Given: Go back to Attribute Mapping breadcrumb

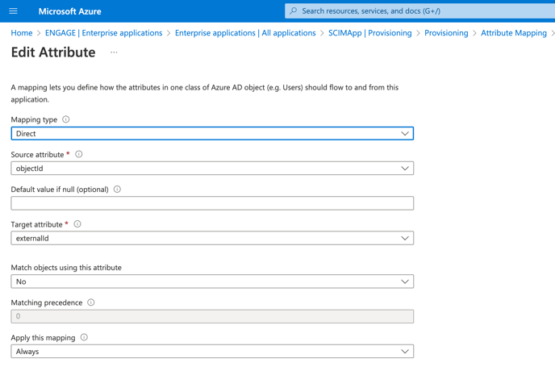Looking at the screenshot, I should coord(514,33).
